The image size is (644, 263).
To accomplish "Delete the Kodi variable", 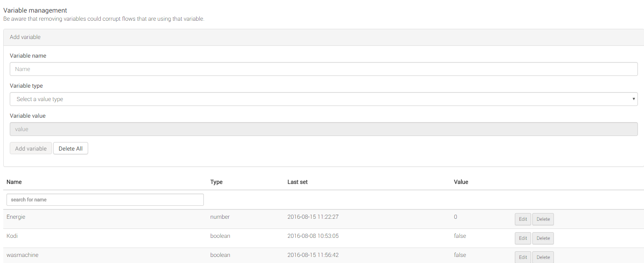I will 543,238.
